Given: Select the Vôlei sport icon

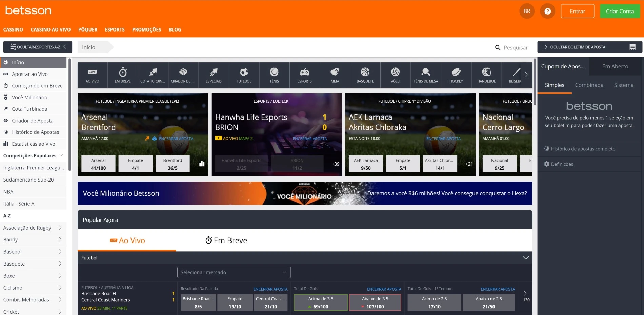Looking at the screenshot, I should (395, 75).
